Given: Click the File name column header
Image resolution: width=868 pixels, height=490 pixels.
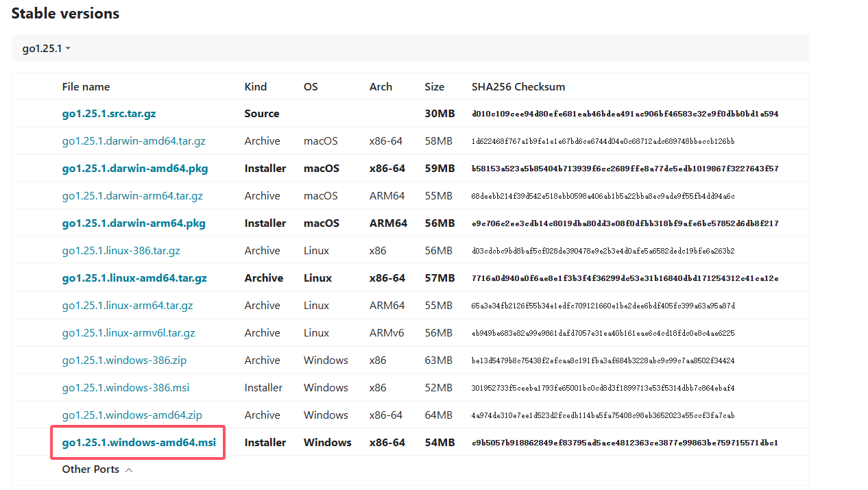Looking at the screenshot, I should (86, 87).
